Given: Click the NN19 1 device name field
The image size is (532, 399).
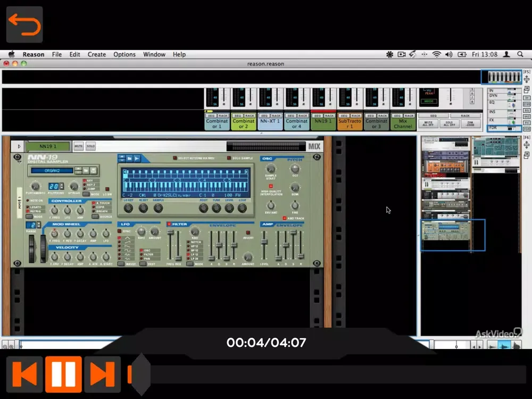Looking at the screenshot, I should pyautogui.click(x=48, y=146).
